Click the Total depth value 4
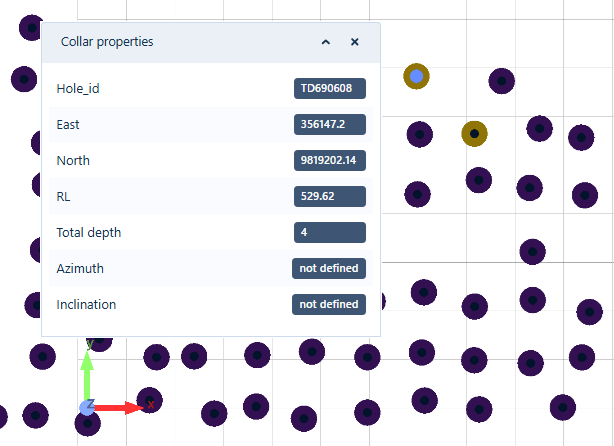 [330, 233]
